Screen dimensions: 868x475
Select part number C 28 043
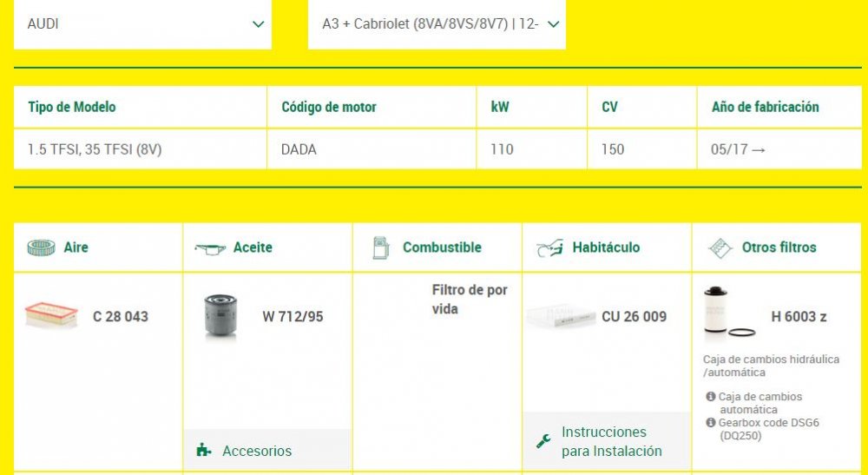[x=121, y=317]
